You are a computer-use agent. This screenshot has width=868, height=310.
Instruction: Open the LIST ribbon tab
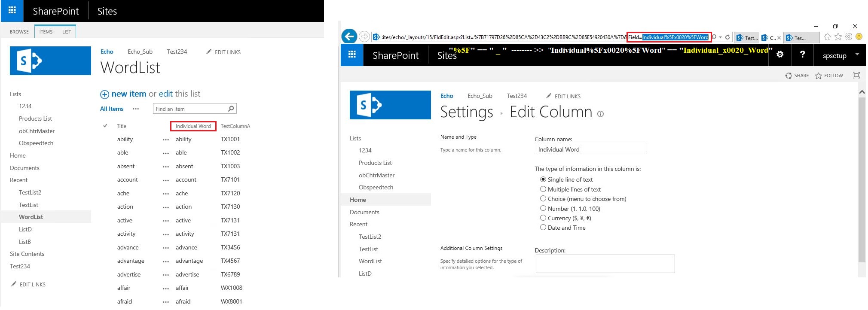click(x=67, y=32)
